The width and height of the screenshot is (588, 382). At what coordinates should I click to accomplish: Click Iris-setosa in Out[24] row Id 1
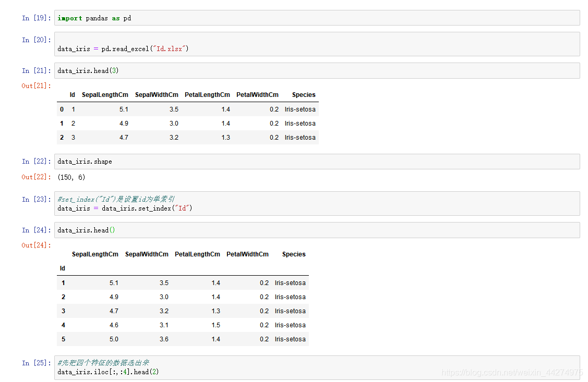pos(290,283)
